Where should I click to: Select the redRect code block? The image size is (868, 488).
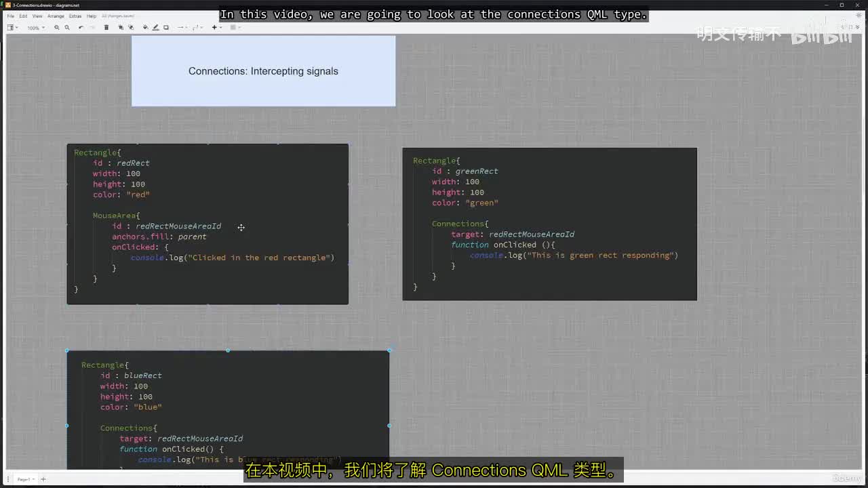(x=208, y=224)
